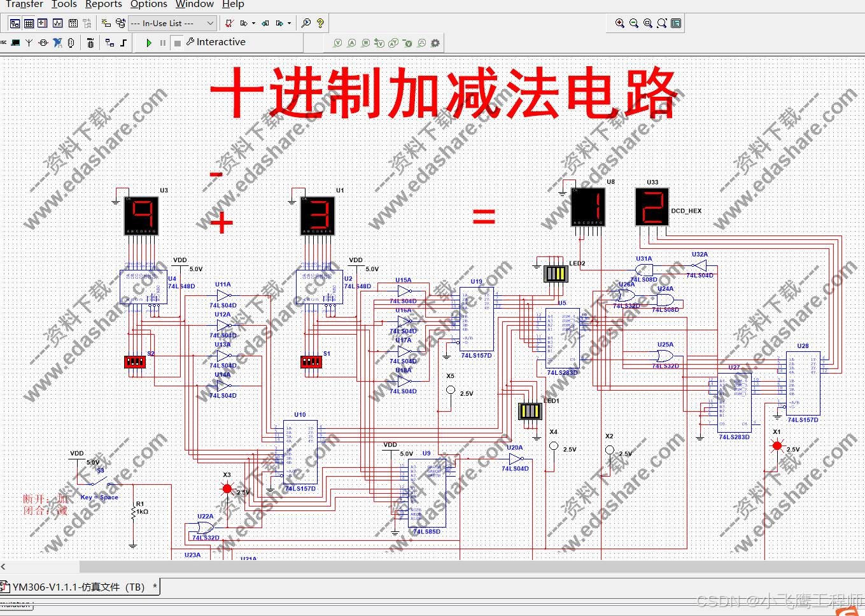The image size is (865, 616).
Task: Select the LED2 bargraph component
Action: [x=556, y=274]
